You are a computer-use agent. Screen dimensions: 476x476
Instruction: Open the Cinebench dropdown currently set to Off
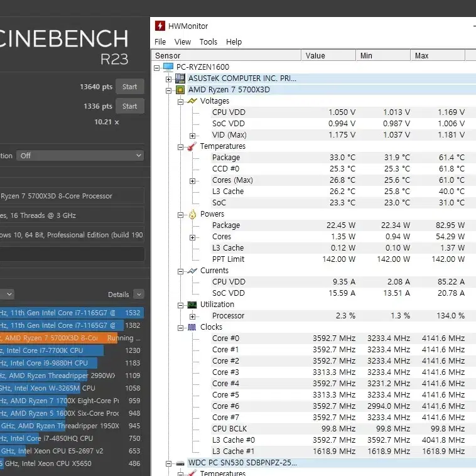(x=80, y=156)
